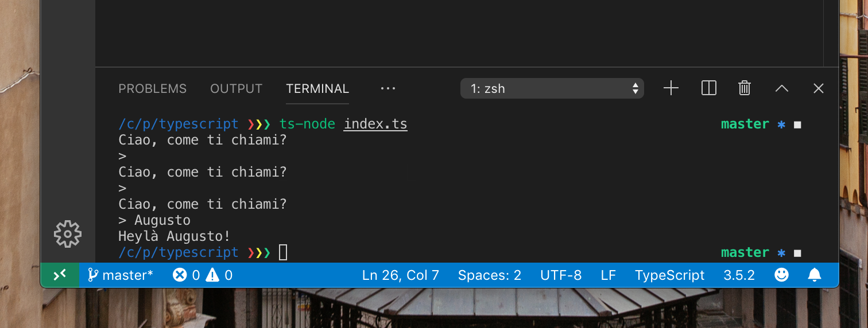Click the errors count icon in status bar

click(180, 275)
